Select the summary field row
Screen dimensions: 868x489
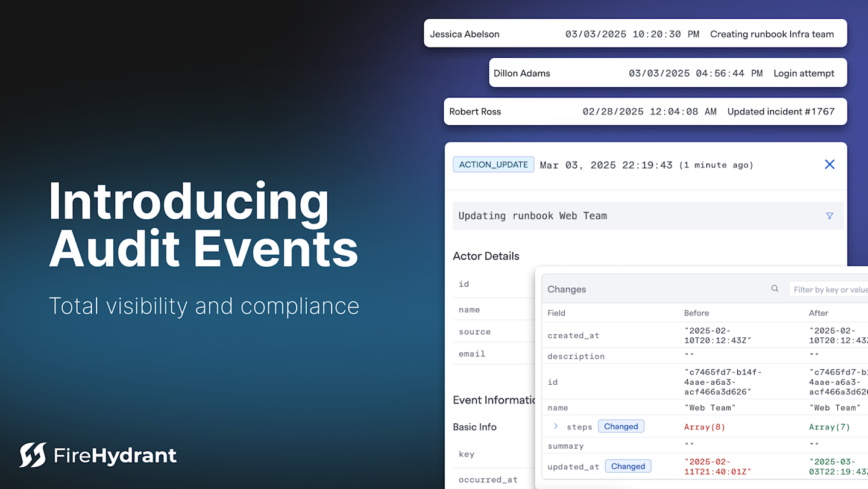coord(705,446)
